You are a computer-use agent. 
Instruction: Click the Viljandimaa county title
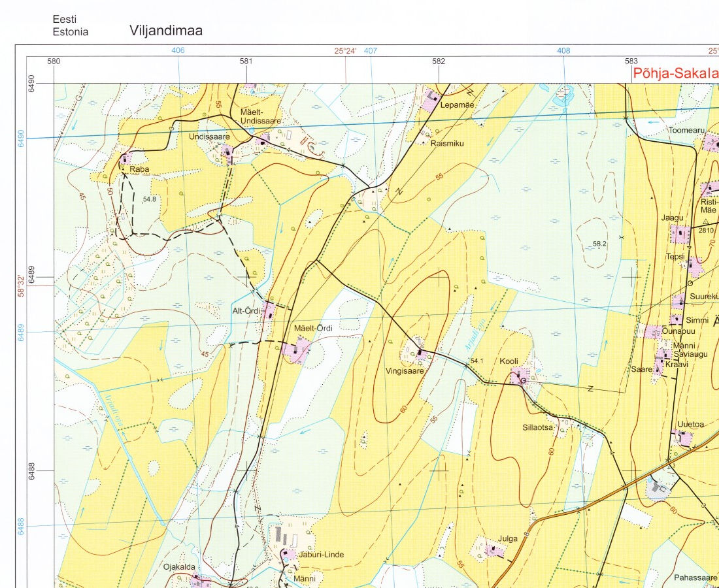pyautogui.click(x=166, y=30)
